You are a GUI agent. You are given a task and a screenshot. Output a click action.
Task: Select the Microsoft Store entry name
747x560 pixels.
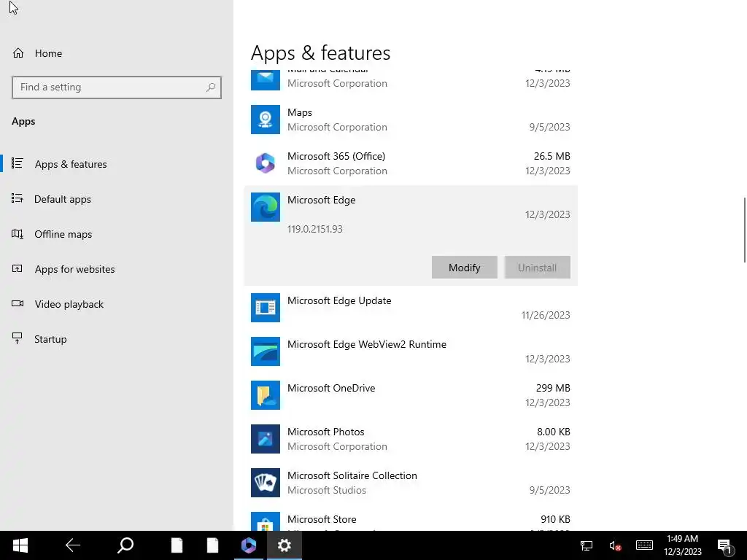point(322,519)
